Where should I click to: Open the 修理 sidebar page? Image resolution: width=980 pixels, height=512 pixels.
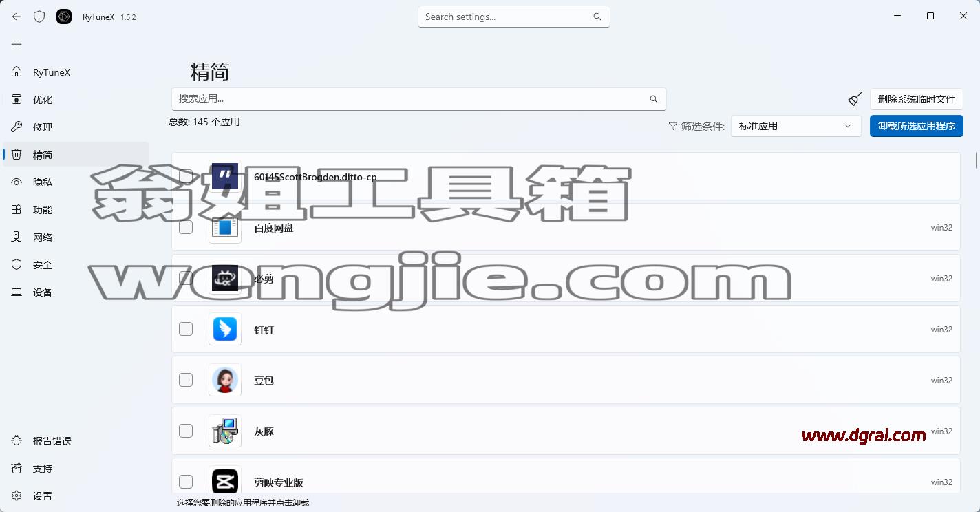tap(76, 127)
